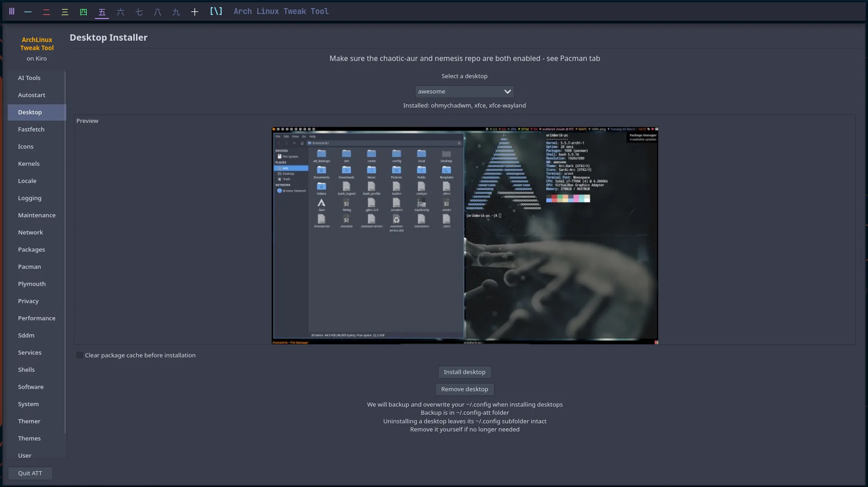Click the ArchLinux Tweak Tool logo text

coord(37,44)
